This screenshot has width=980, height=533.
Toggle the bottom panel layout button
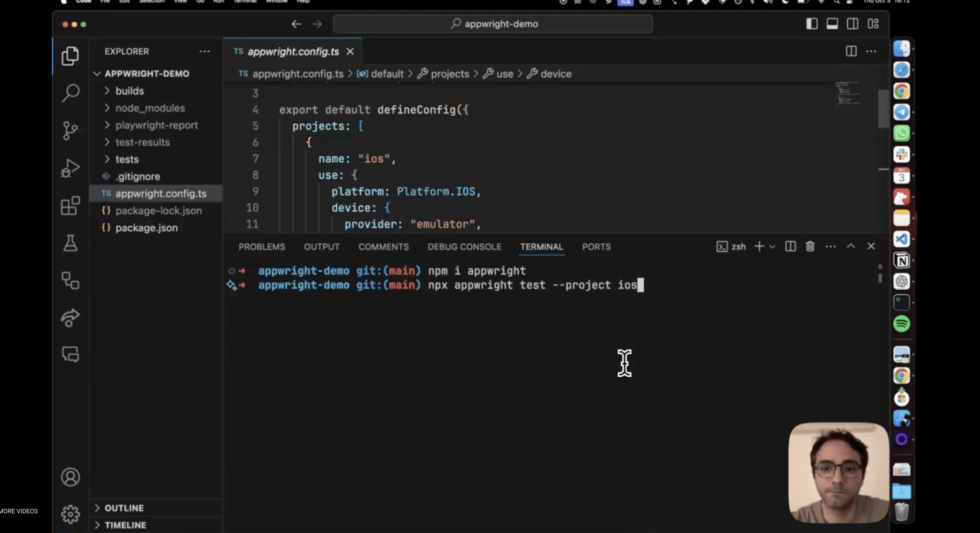pyautogui.click(x=832, y=24)
